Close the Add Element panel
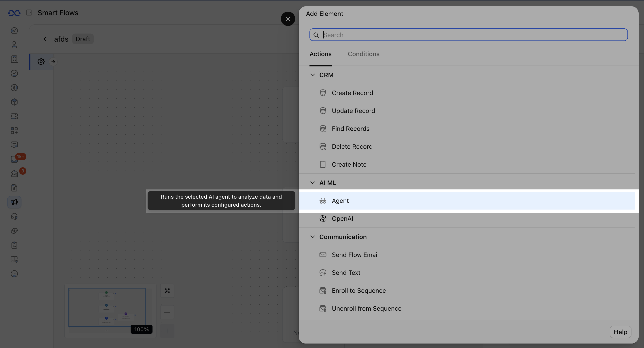 click(x=288, y=19)
